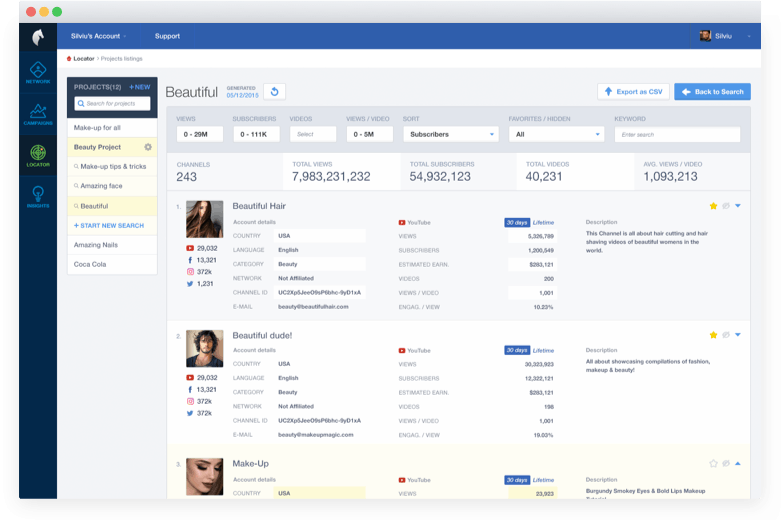Select the Make-up for all project
This screenshot has width=781, height=523.
(112, 128)
